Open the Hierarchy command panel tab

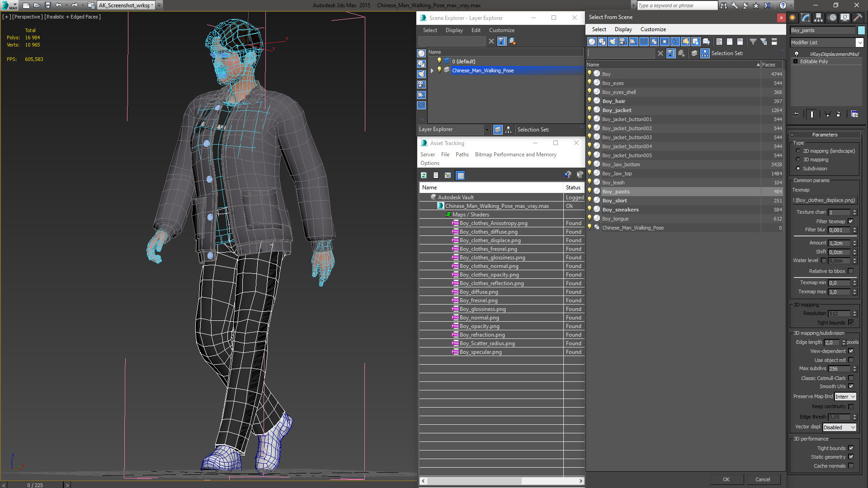tap(819, 18)
